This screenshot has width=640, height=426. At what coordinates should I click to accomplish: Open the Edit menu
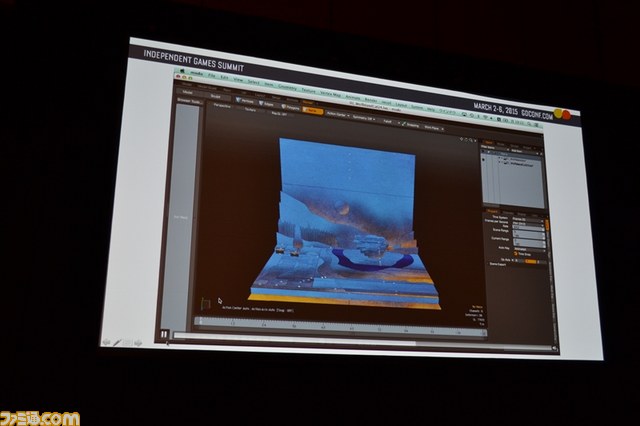point(224,77)
